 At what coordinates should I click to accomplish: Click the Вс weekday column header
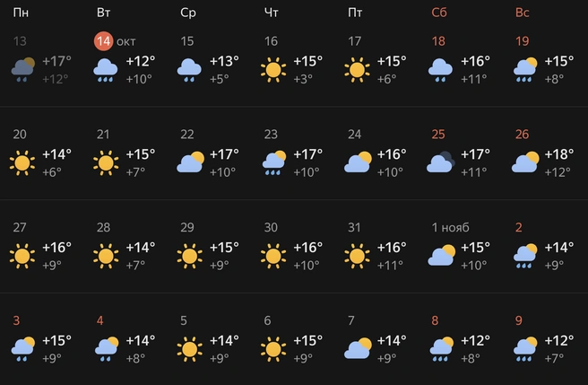[523, 13]
